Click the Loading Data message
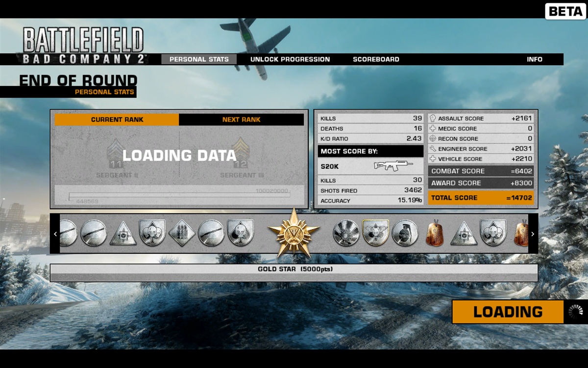 point(179,156)
